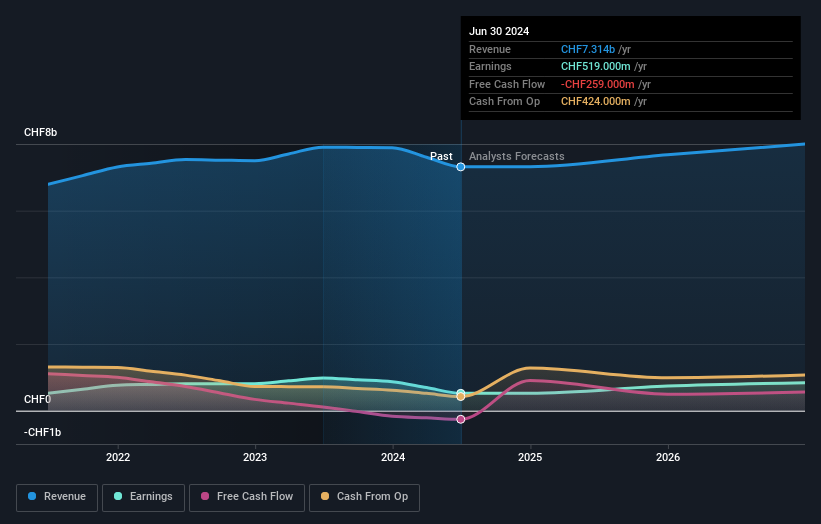
Task: Toggle the Free Cash Flow legend button
Action: point(247,497)
